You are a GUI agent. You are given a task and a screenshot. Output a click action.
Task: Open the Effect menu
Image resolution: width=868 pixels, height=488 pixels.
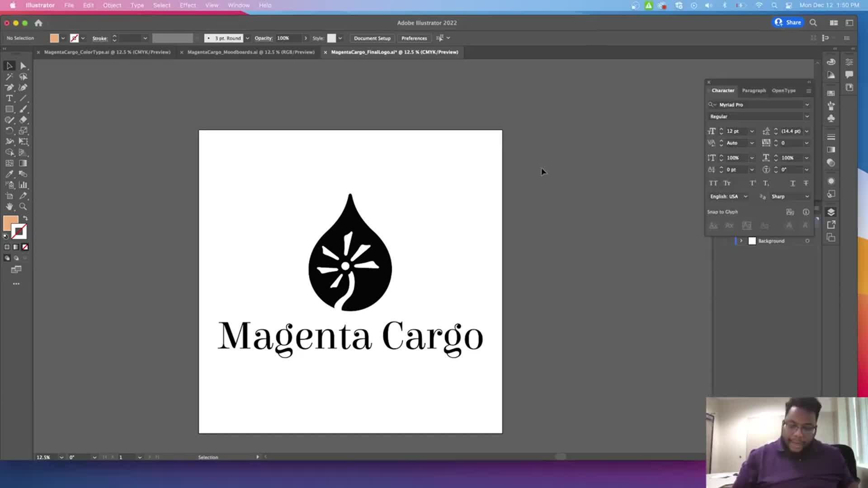(188, 5)
